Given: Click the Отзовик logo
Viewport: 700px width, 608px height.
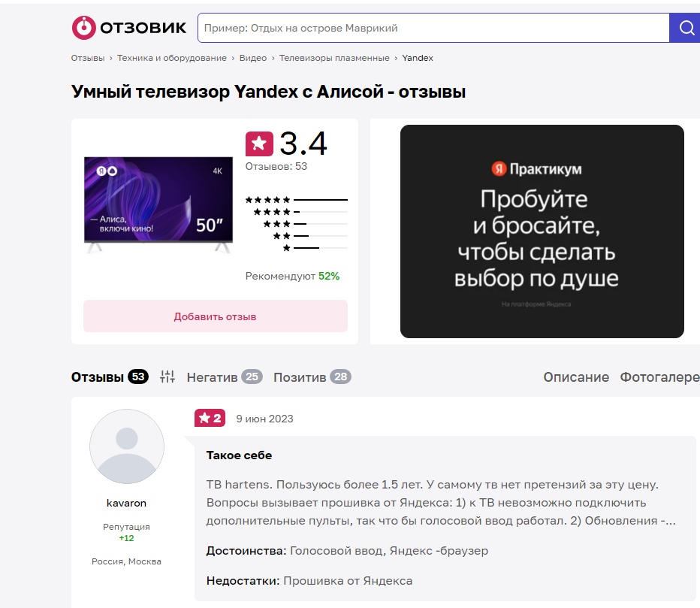Looking at the screenshot, I should 129,28.
